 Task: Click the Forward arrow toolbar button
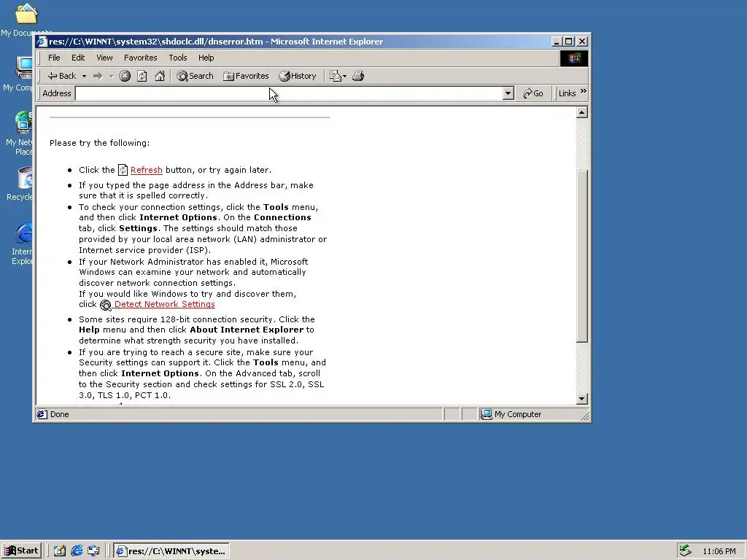(98, 76)
